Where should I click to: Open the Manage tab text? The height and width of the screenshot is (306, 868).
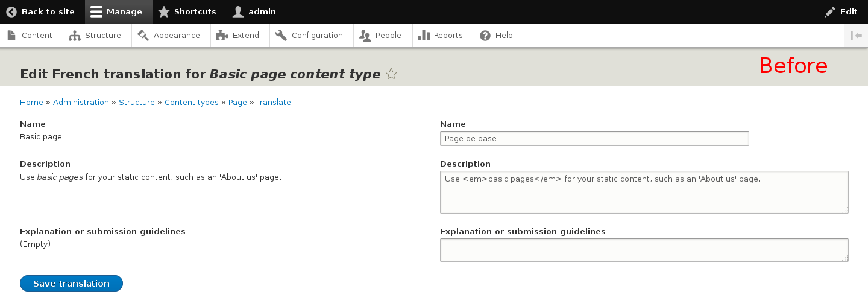[124, 11]
